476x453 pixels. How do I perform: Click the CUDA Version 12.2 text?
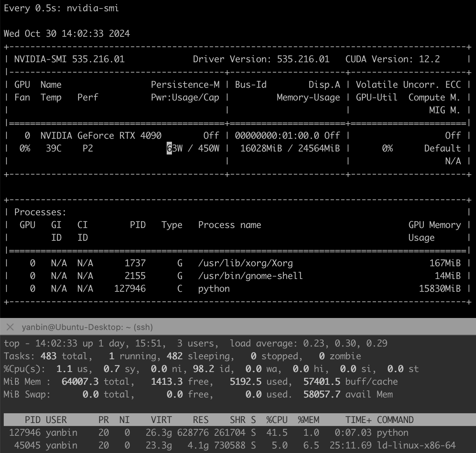392,59
